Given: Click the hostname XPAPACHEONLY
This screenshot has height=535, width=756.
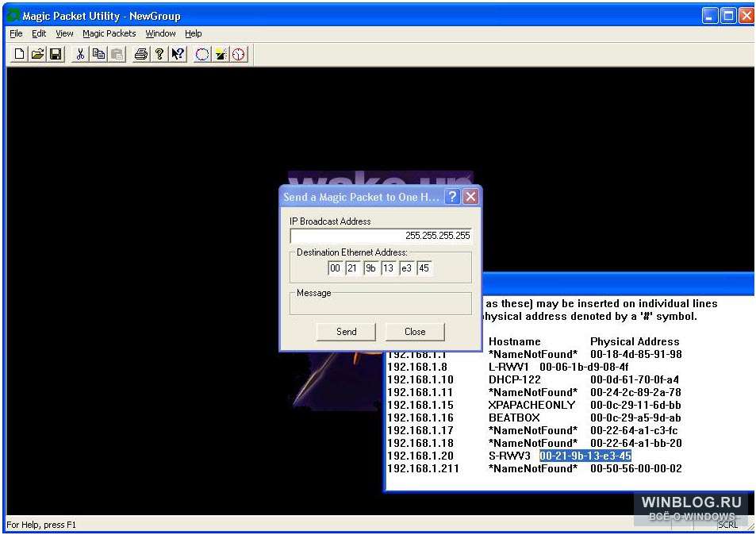Looking at the screenshot, I should click(532, 406).
